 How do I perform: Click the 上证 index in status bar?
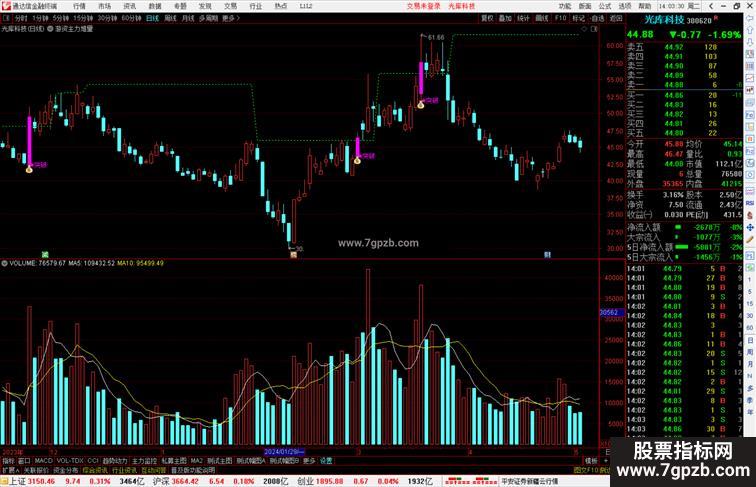tap(17, 481)
